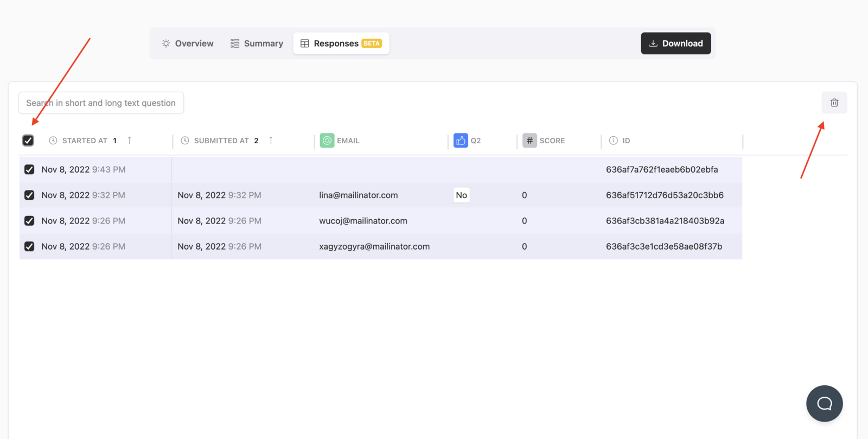Click the blue thumbs-up Q2 icon

[461, 141]
